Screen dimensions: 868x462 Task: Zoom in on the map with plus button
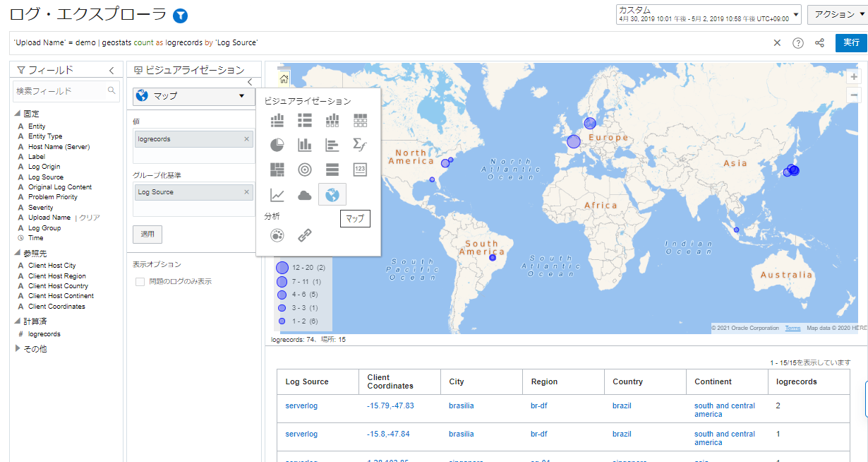coord(854,76)
